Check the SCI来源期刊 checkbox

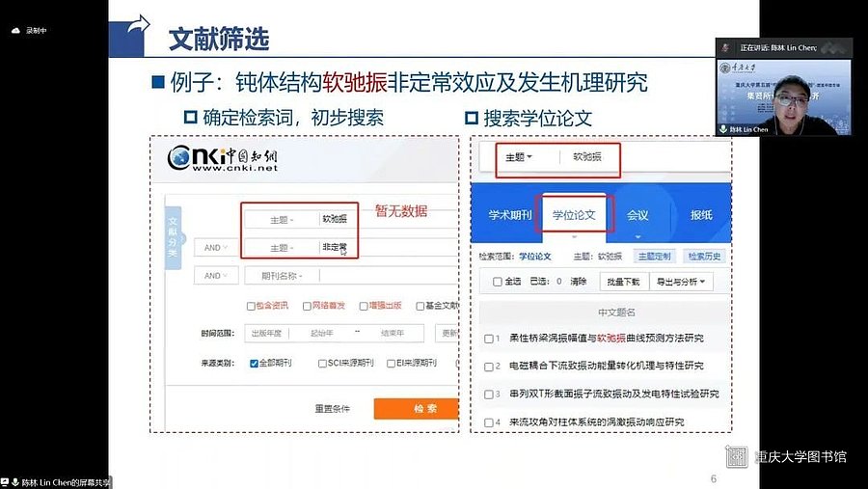(322, 364)
